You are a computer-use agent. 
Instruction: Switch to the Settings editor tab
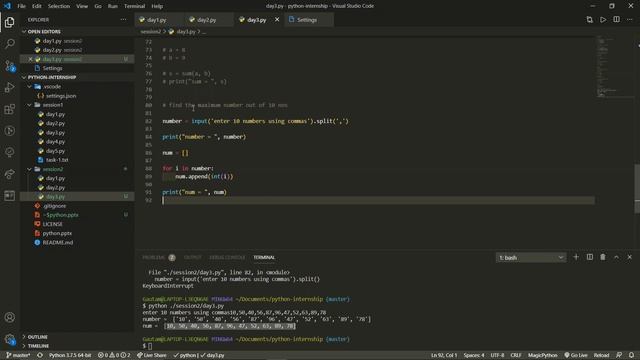coord(307,20)
